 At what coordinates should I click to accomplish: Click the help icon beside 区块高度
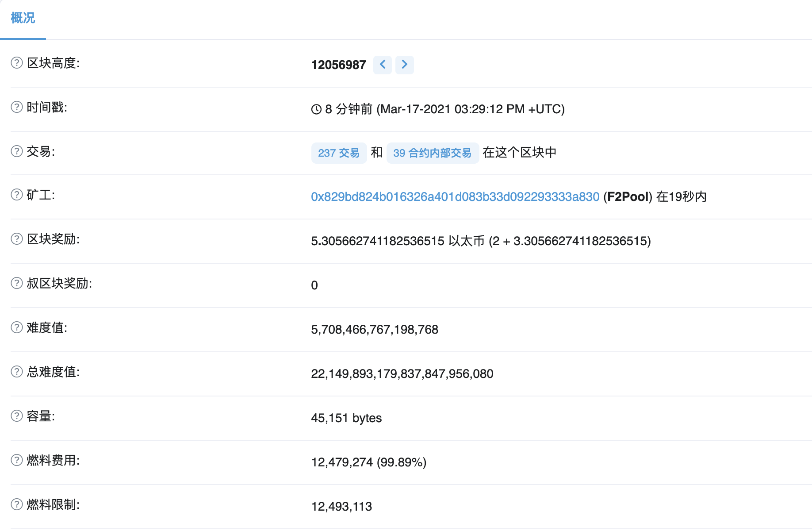17,63
